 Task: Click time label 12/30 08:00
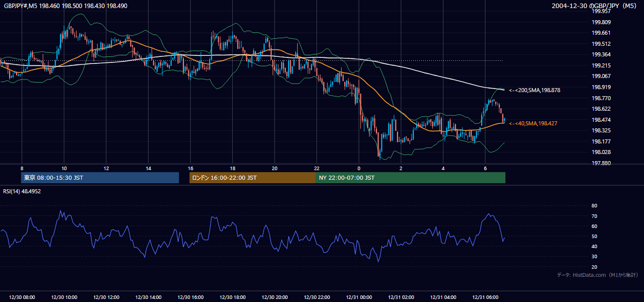22,297
